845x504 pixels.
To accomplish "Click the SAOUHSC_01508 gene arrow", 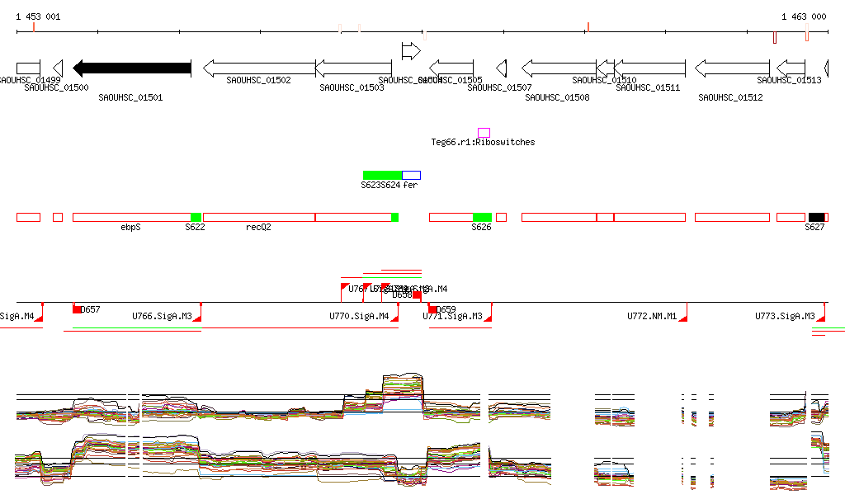I will [x=559, y=68].
